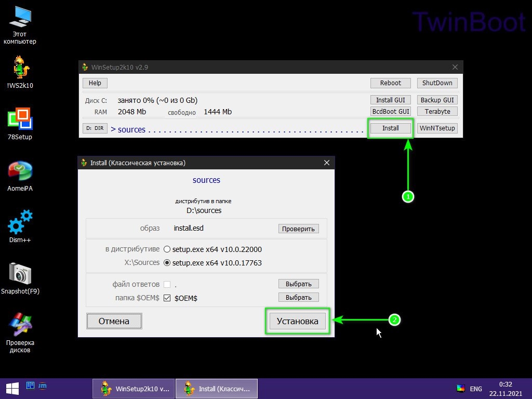Open BcdBoot GUI
The height and width of the screenshot is (399, 532).
391,111
